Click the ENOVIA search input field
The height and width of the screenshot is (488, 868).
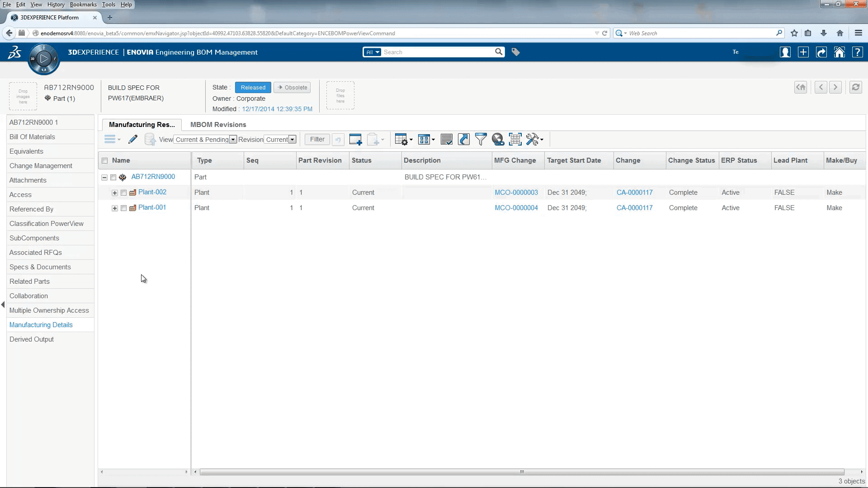point(438,52)
